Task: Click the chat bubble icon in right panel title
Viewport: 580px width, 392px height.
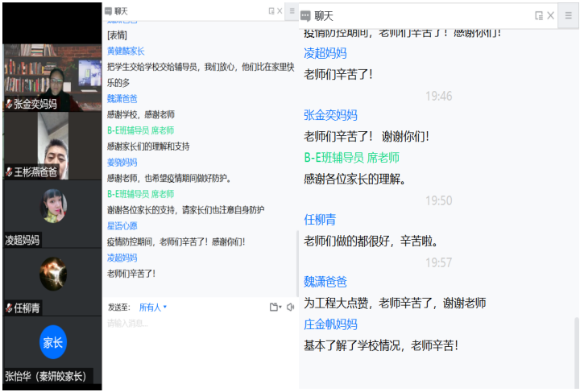Action: (305, 15)
